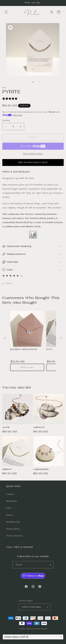The width and height of the screenshot is (66, 644).
Task: Open the Facebook social icon
Action: click(x=26, y=587)
